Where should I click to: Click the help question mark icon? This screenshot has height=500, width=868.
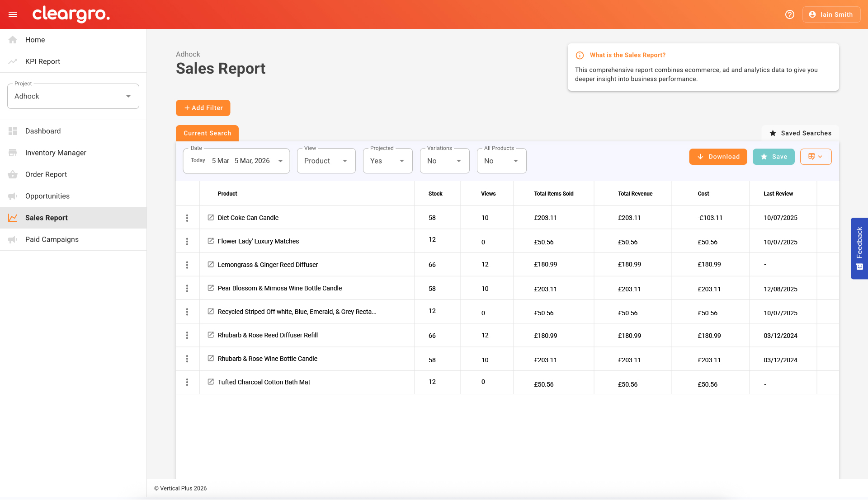click(789, 14)
